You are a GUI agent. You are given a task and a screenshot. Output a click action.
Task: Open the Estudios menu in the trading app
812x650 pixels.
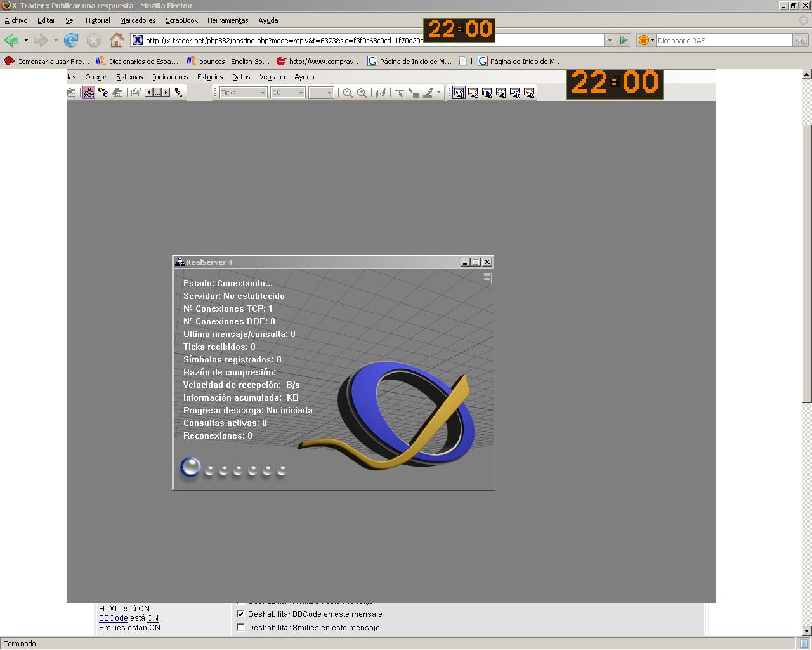210,77
